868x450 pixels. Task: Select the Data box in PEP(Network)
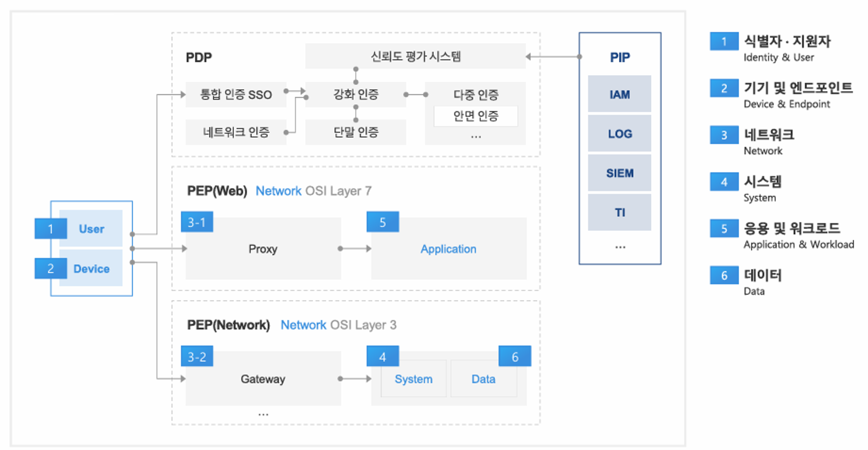tap(483, 379)
